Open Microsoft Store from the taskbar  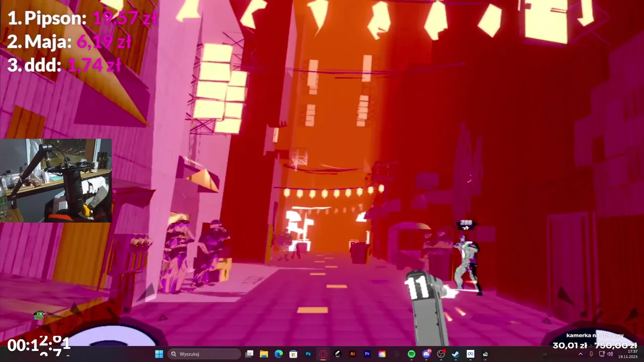[x=293, y=354]
